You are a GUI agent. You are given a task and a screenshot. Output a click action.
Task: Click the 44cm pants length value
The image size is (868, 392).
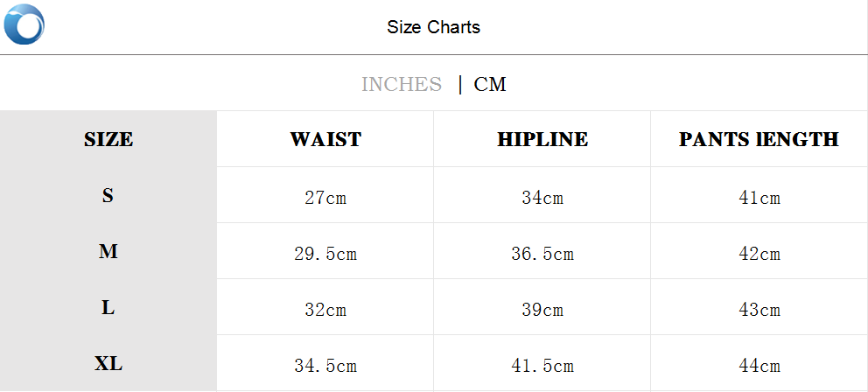759,366
